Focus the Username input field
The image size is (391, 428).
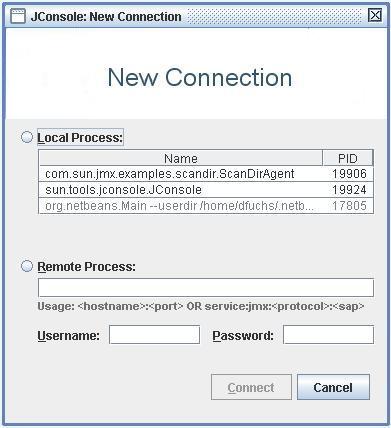[154, 335]
